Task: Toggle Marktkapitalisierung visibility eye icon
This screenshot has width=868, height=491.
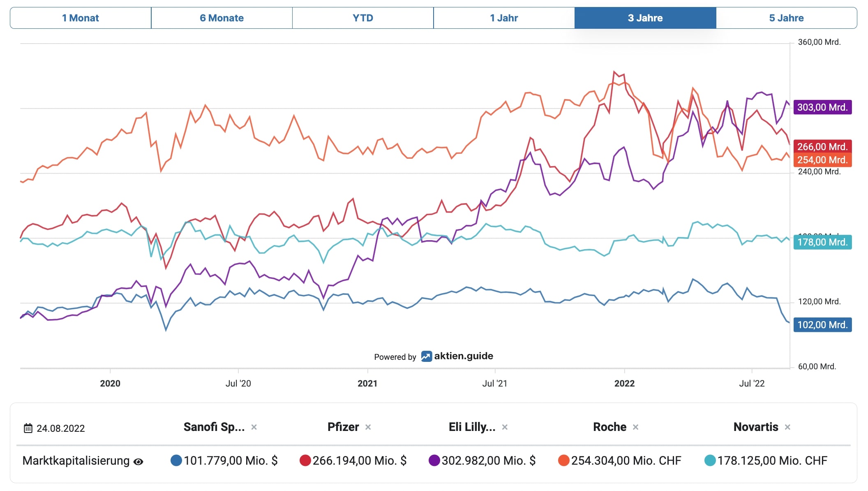Action: [139, 462]
